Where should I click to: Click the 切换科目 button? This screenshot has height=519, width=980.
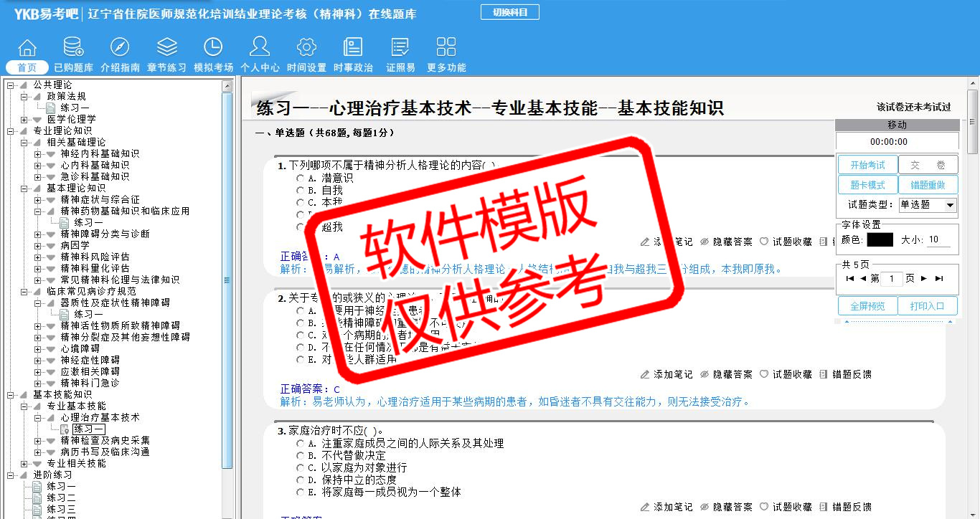(509, 12)
